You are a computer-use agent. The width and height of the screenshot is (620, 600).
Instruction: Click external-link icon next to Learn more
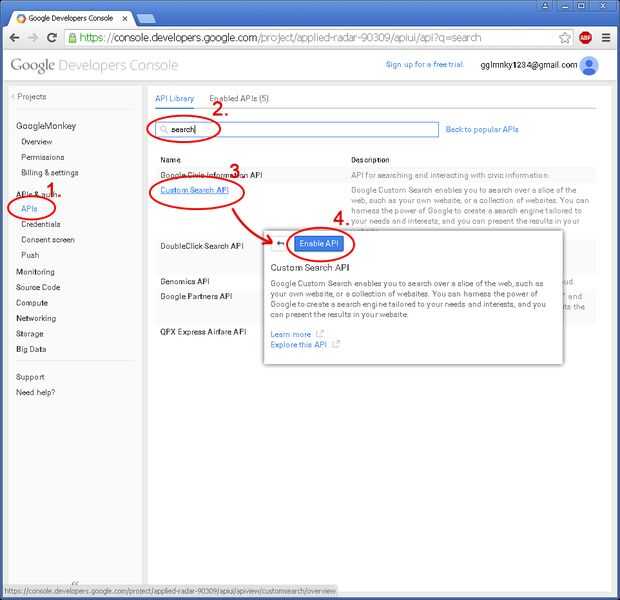pos(320,334)
